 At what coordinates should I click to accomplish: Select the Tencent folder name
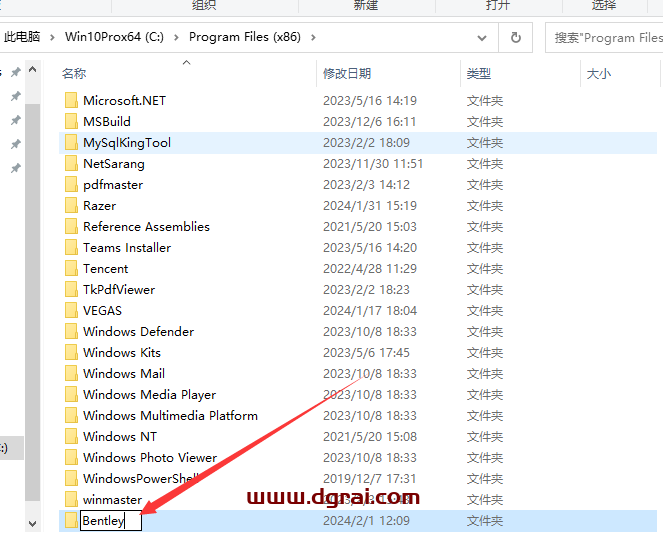pyautogui.click(x=105, y=268)
